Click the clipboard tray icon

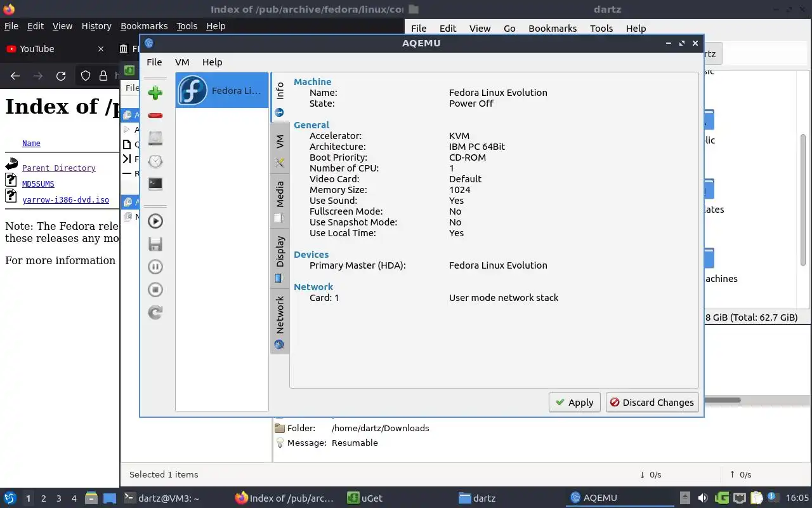click(757, 498)
